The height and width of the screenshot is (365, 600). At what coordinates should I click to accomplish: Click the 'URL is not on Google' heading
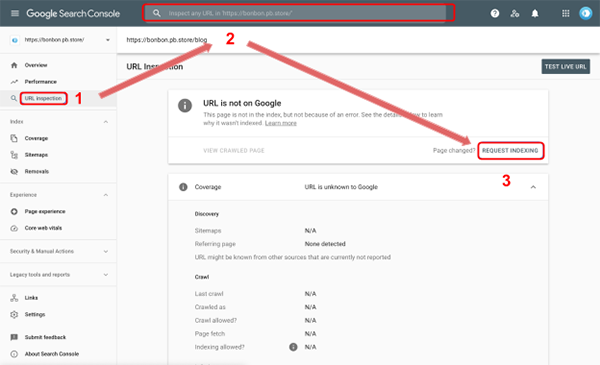(242, 103)
